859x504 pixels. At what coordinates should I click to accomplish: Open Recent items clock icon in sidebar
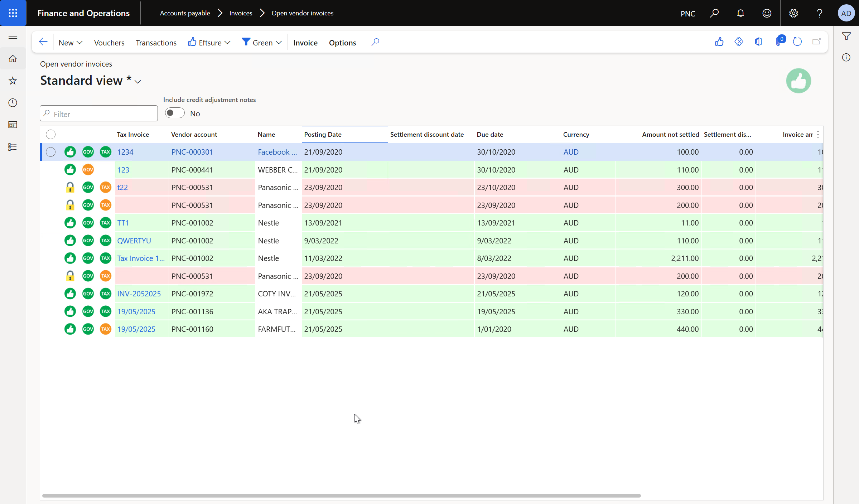click(x=13, y=103)
